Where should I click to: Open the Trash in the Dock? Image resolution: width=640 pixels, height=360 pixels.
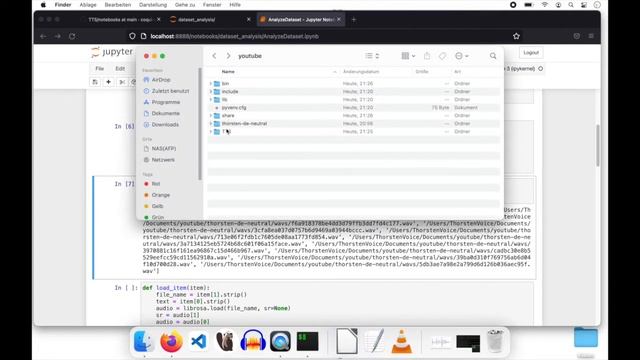(x=495, y=341)
